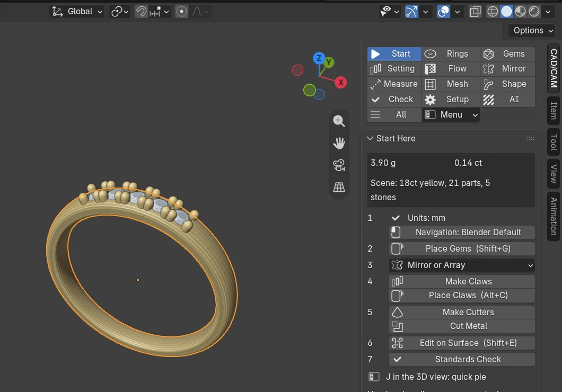Click the red X axis on gizmo
This screenshot has width=562, height=392.
pos(340,82)
